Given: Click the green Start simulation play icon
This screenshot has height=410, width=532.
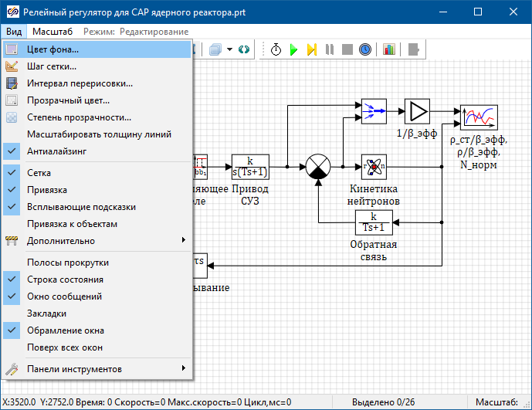Looking at the screenshot, I should coord(293,49).
